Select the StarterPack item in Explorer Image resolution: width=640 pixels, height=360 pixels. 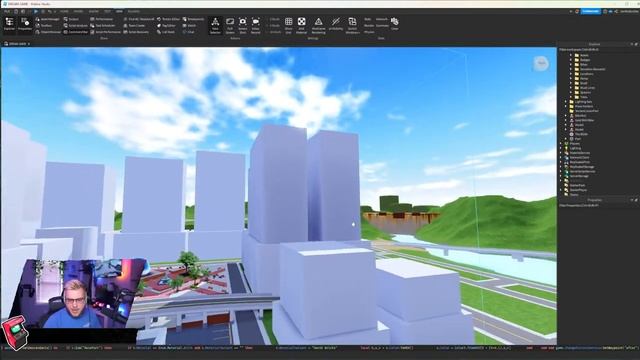coord(577,185)
